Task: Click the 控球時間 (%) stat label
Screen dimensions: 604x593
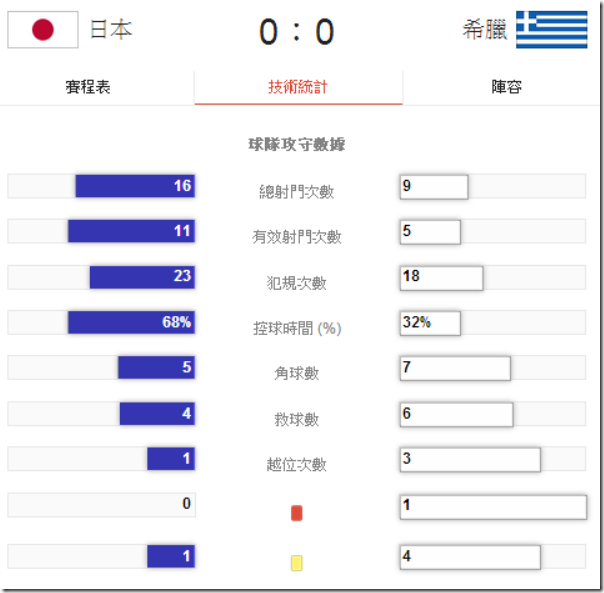Action: point(297,328)
